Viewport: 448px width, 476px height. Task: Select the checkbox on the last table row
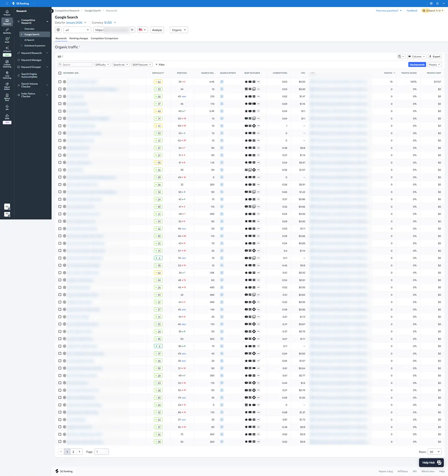click(x=60, y=441)
